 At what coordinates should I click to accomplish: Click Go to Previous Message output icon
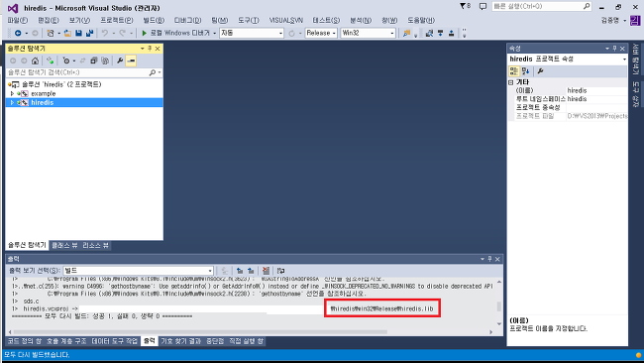click(x=240, y=271)
